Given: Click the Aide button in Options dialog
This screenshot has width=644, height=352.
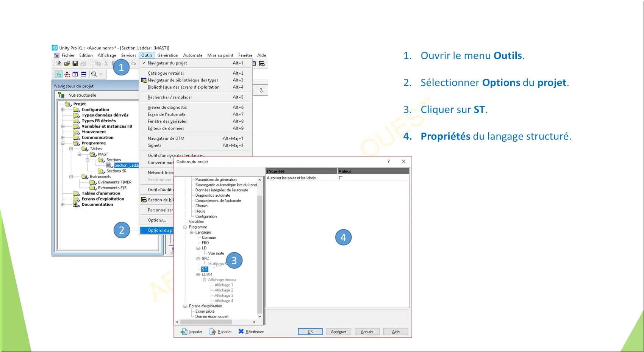Looking at the screenshot, I should coord(395,332).
